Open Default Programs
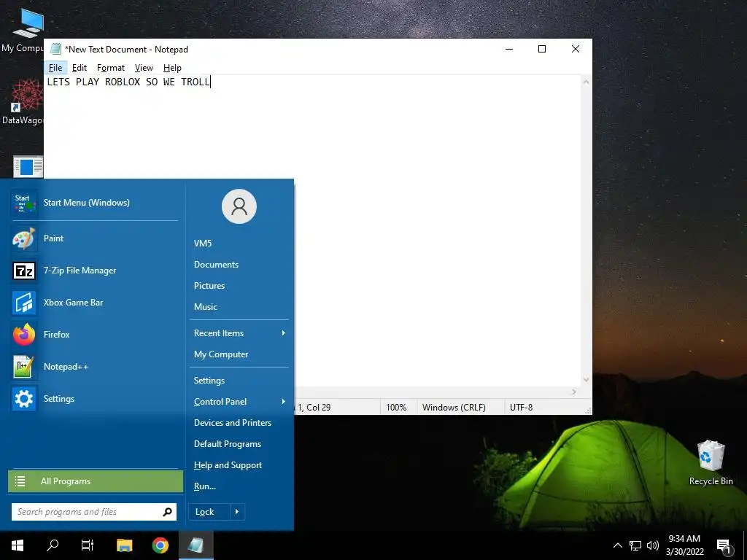Viewport: 747px width, 560px height. point(228,444)
